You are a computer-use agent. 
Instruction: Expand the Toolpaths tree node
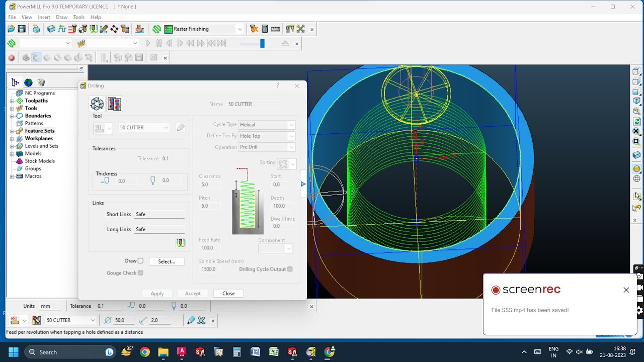(x=12, y=101)
